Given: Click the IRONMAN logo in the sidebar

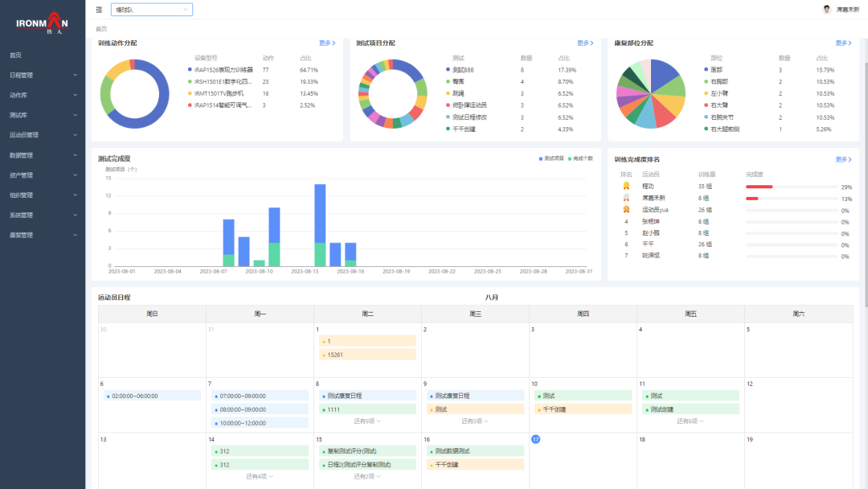Looking at the screenshot, I should coord(43,21).
